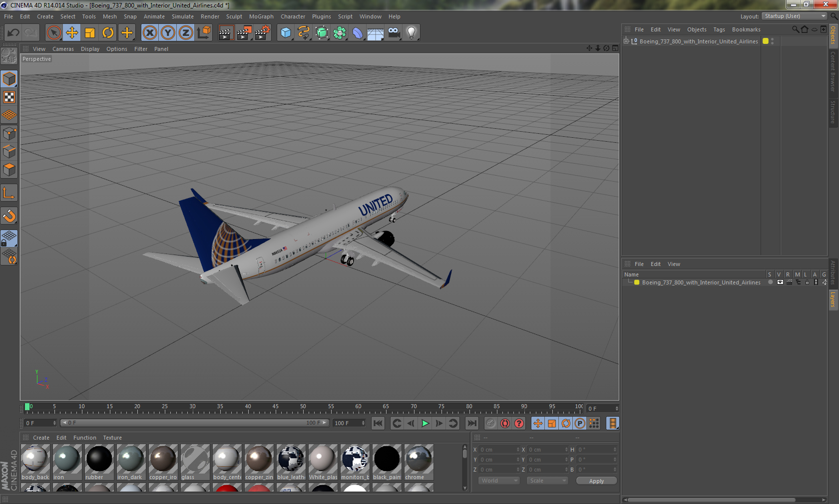This screenshot has width=839, height=504.
Task: Open Object Manager Tags menu
Action: (x=719, y=29)
